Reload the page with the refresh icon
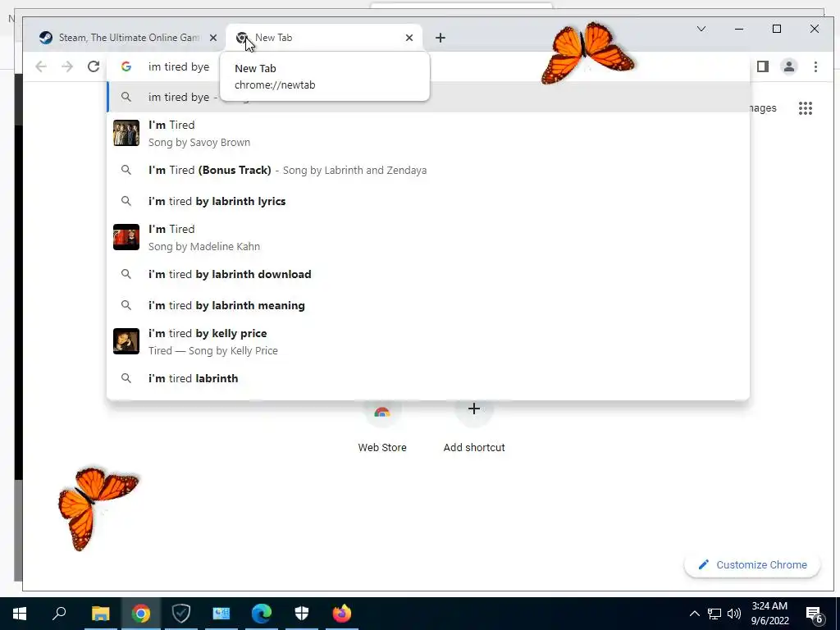The height and width of the screenshot is (630, 840). (94, 66)
